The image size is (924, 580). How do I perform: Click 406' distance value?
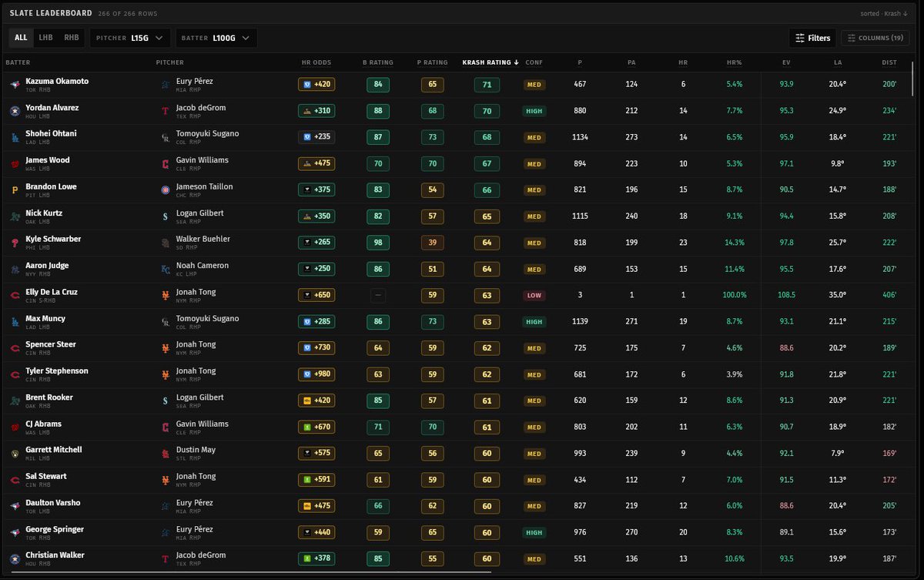pos(889,295)
